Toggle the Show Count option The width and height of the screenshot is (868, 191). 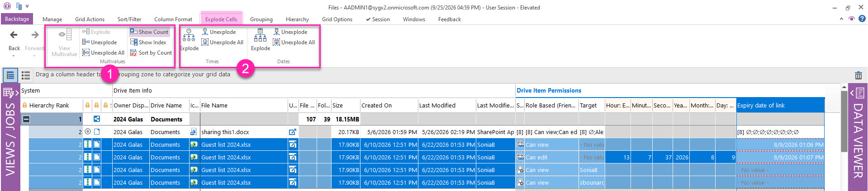click(x=149, y=32)
